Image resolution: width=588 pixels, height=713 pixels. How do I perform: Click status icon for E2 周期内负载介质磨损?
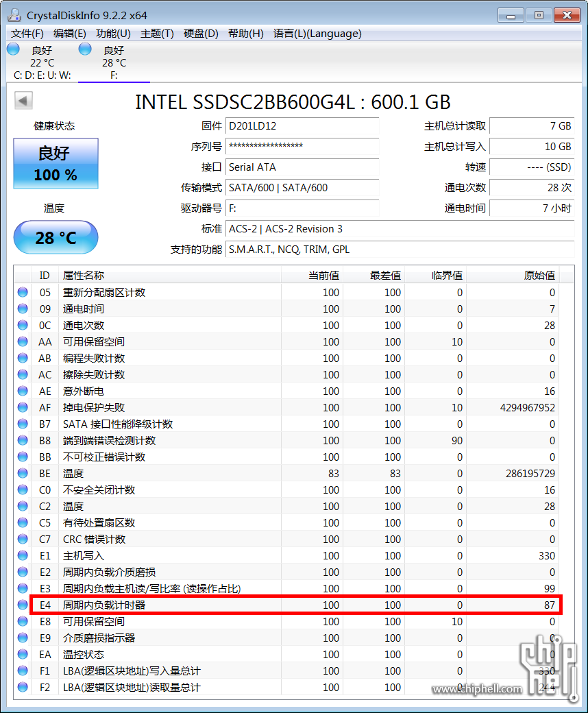point(23,572)
